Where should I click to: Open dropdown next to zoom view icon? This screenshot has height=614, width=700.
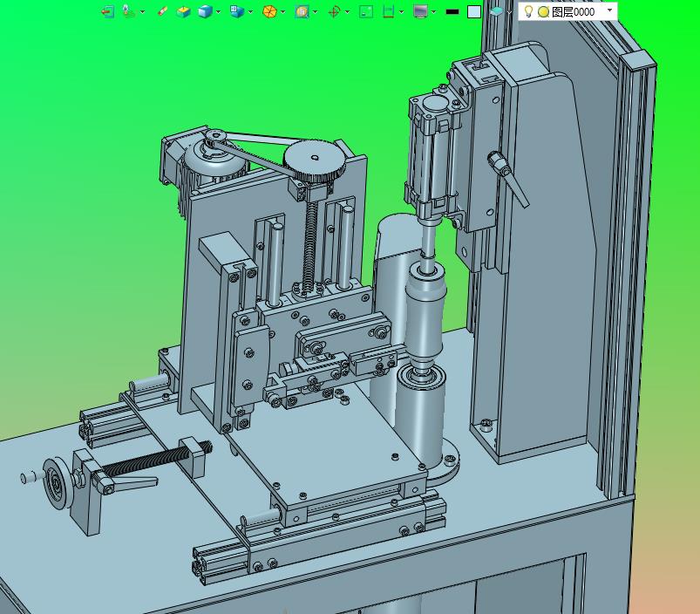tap(316, 12)
